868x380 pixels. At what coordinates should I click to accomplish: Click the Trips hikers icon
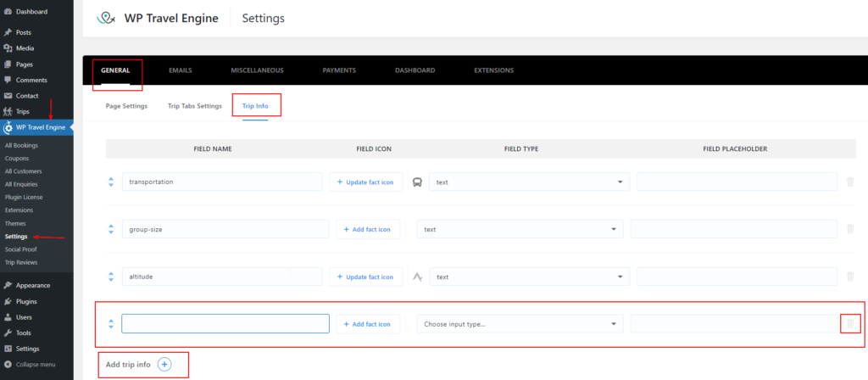tap(8, 111)
